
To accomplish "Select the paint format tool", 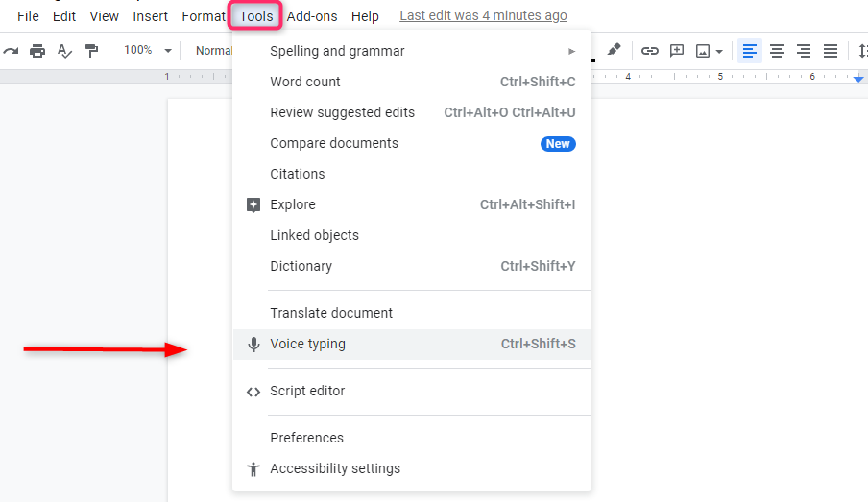I will coord(91,51).
